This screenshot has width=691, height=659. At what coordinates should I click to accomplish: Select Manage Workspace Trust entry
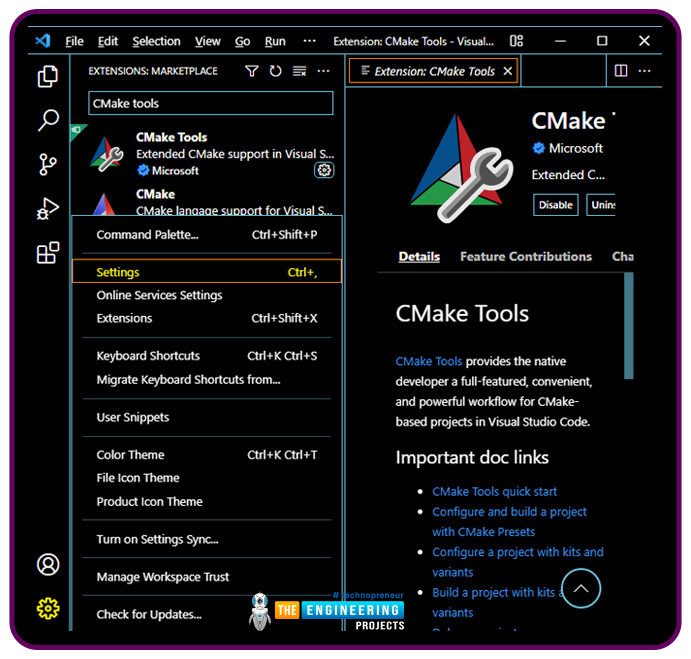pos(207,577)
